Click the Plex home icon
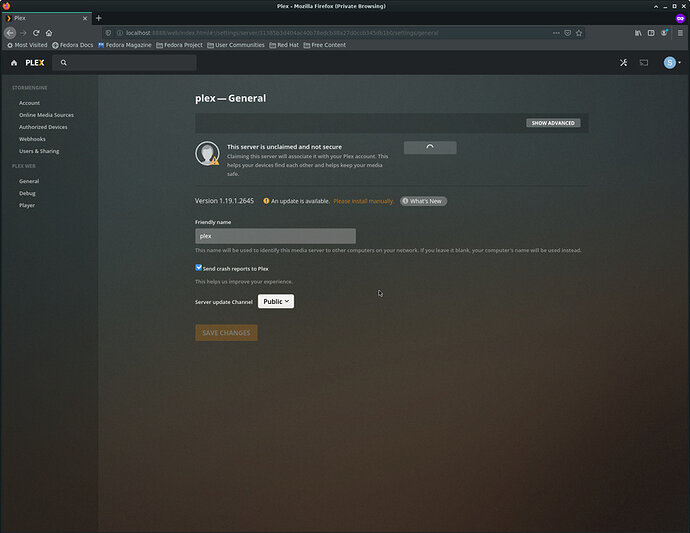The image size is (690, 533). pyautogui.click(x=14, y=63)
